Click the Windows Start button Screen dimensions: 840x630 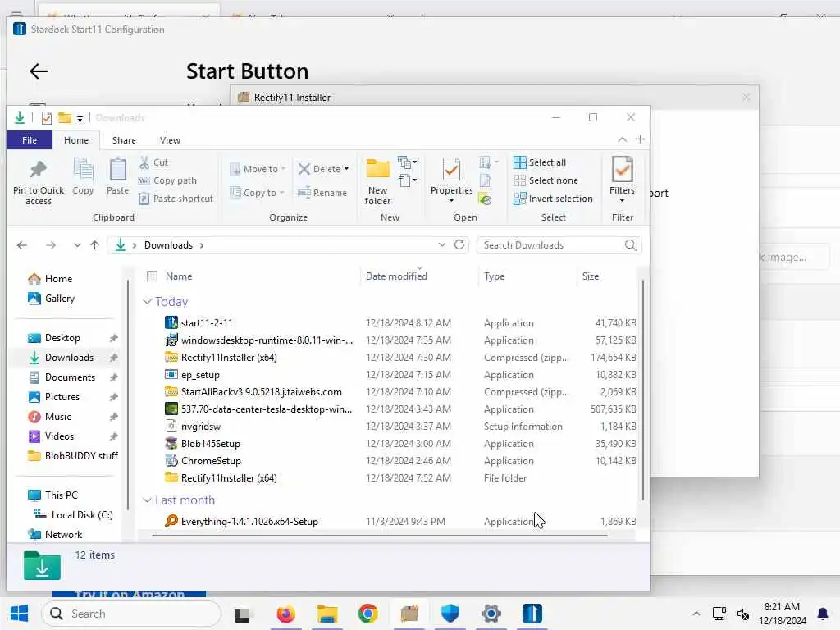(20, 614)
